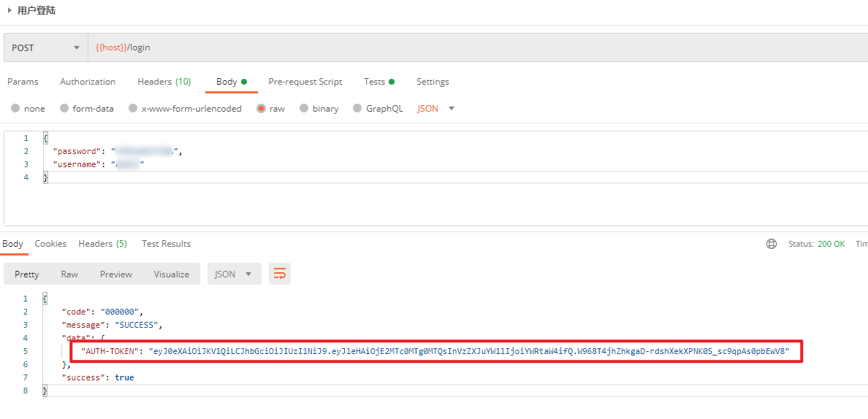This screenshot has width=868, height=419.
Task: Switch to response Body tab
Action: [12, 244]
